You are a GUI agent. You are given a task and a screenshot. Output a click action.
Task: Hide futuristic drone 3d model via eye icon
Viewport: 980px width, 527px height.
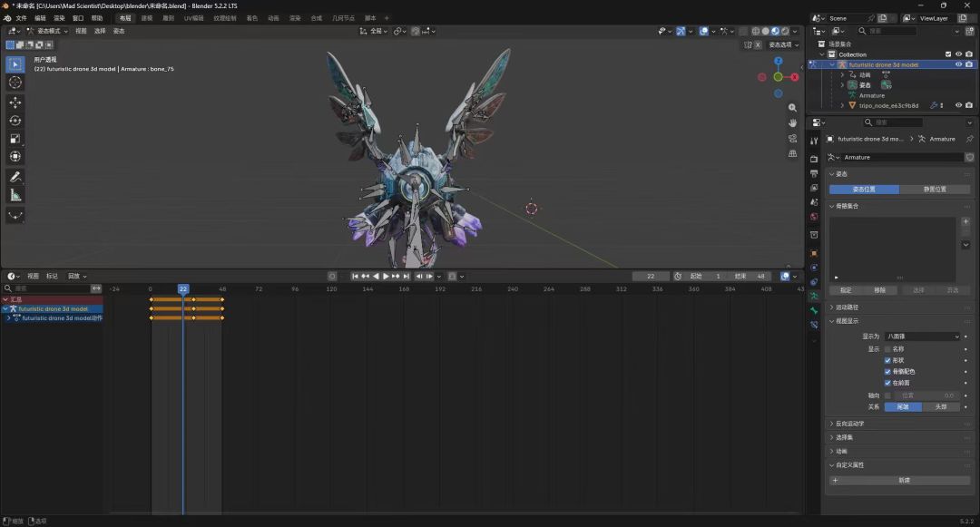(959, 64)
